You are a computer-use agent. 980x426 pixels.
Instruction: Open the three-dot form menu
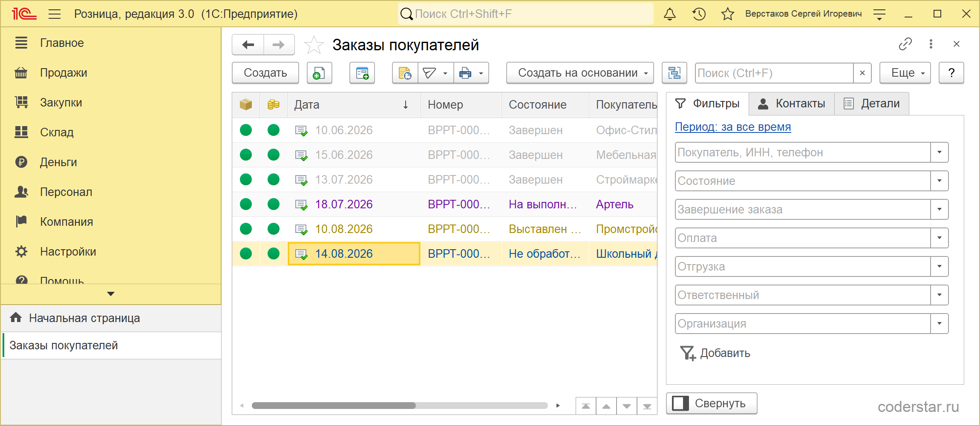pyautogui.click(x=931, y=44)
